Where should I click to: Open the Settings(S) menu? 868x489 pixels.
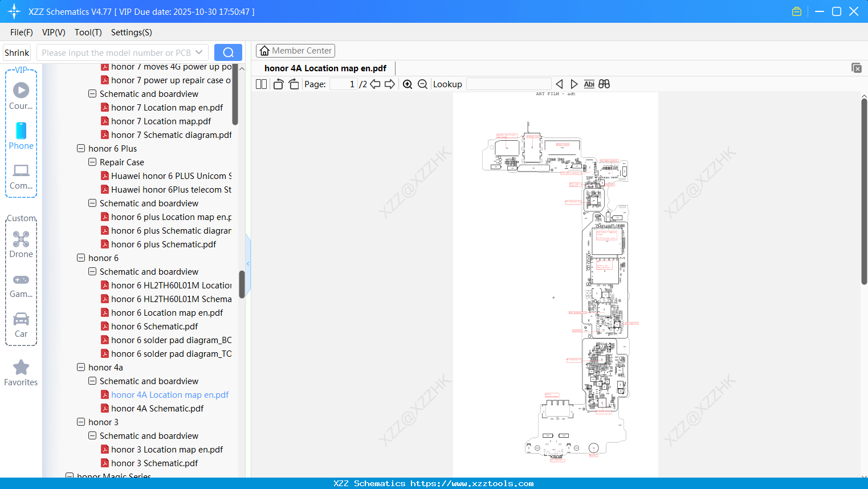132,32
